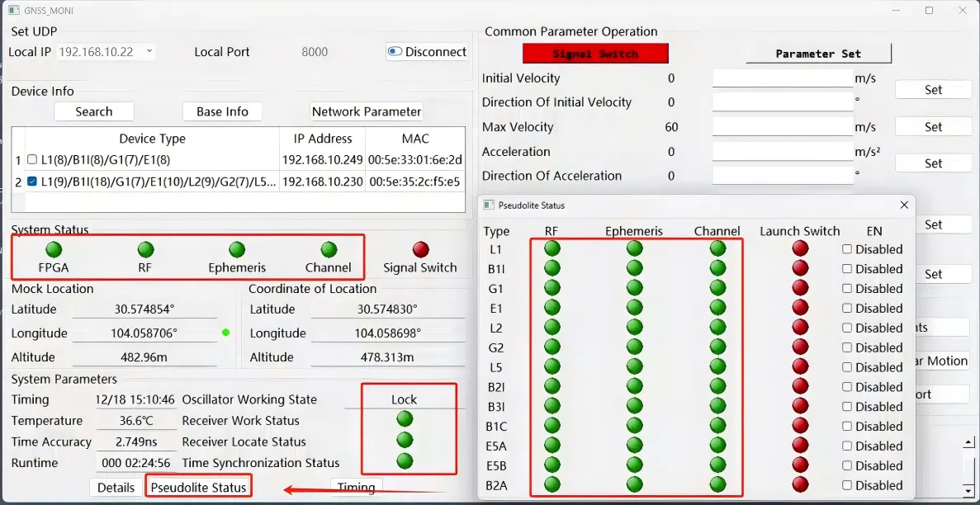Click the Parameter Set button
The width and height of the screenshot is (980, 505).
[818, 54]
